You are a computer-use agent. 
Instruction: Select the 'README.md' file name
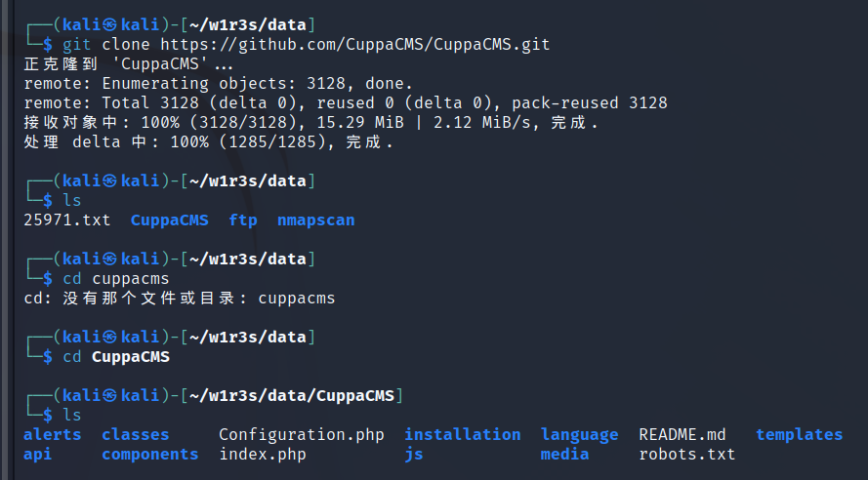682,435
